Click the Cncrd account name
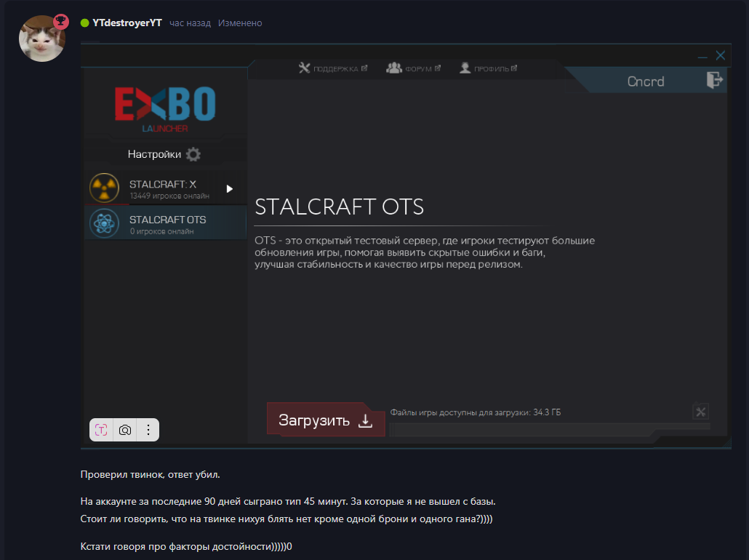This screenshot has width=749, height=560. [x=645, y=81]
